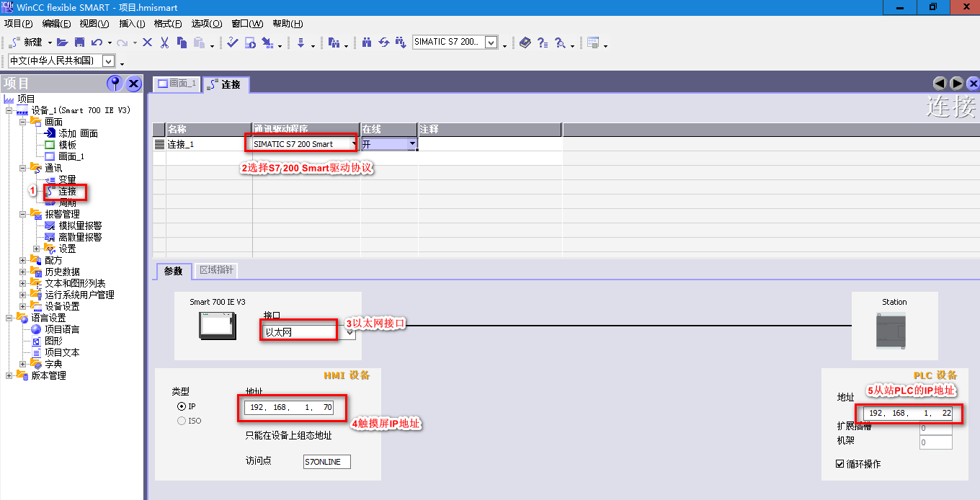Click the 注释 column header

click(490, 129)
